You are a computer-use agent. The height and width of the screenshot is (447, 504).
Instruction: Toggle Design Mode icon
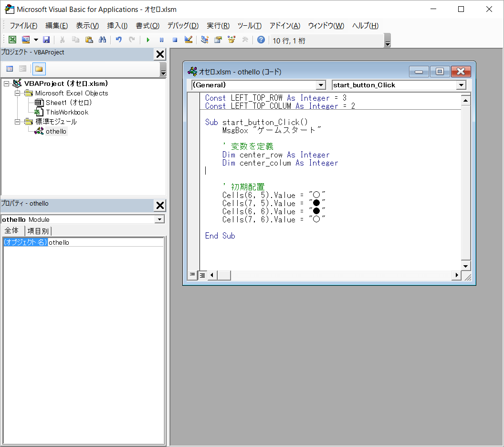click(x=188, y=40)
